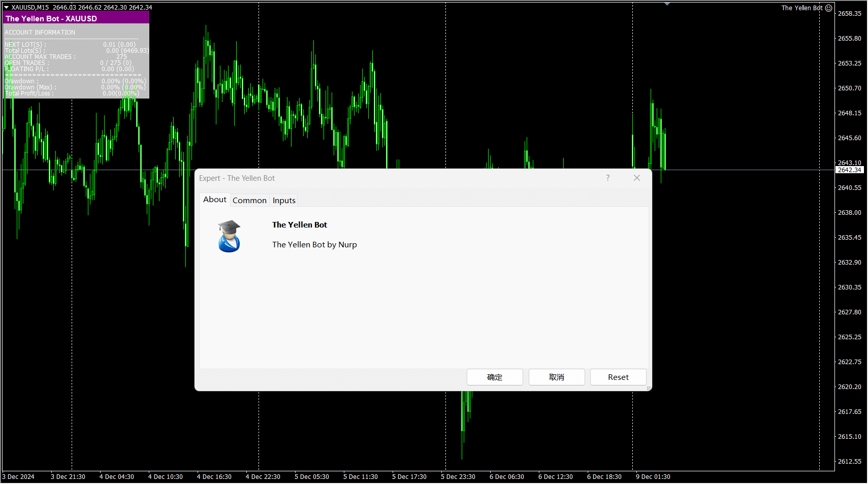Click the smiley face icon beside The Yellen Bot
Screen dimensions: 868x484
829,8
